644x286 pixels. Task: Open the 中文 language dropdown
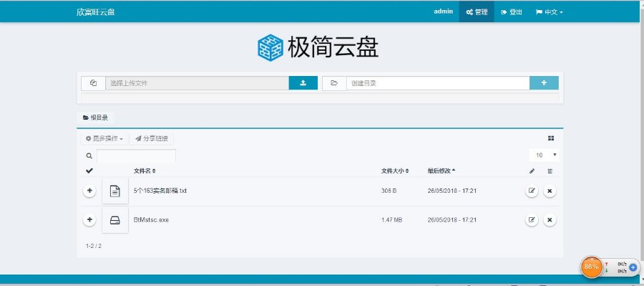click(x=549, y=12)
